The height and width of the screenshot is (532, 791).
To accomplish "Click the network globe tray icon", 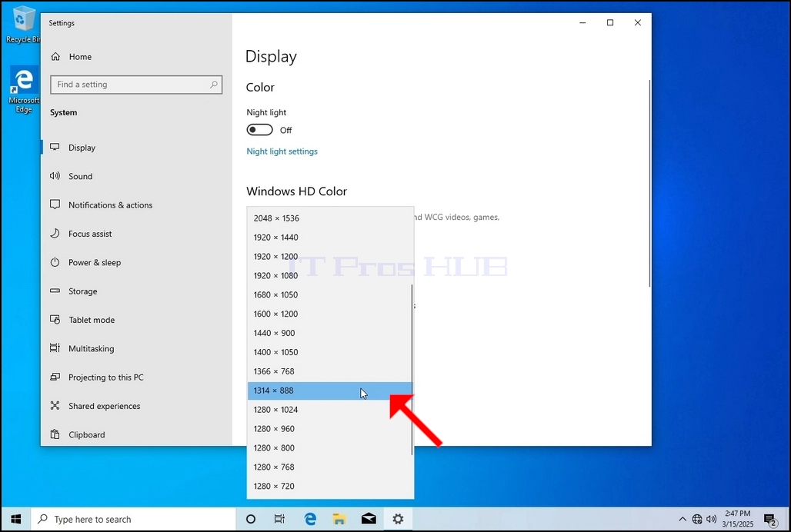I will pyautogui.click(x=697, y=519).
